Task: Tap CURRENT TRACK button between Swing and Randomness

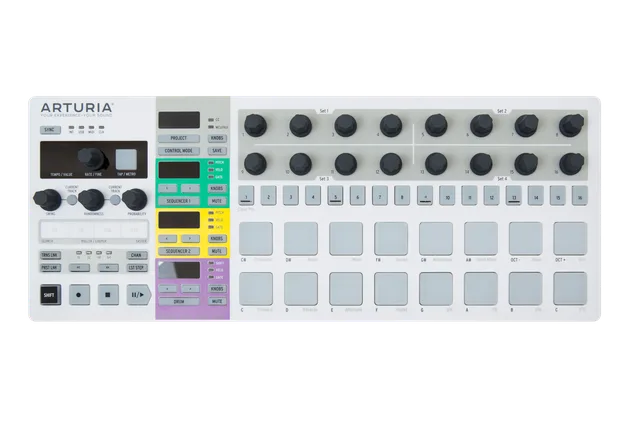Action: click(x=71, y=200)
